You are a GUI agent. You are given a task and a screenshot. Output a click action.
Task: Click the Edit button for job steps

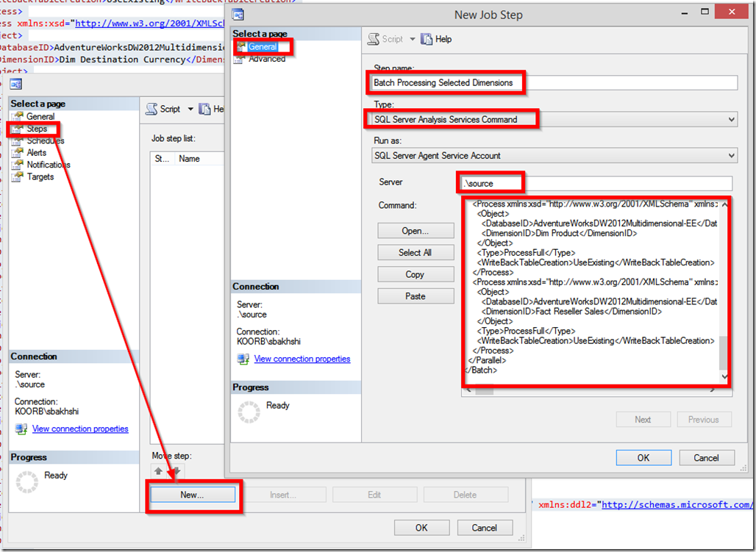click(x=374, y=495)
